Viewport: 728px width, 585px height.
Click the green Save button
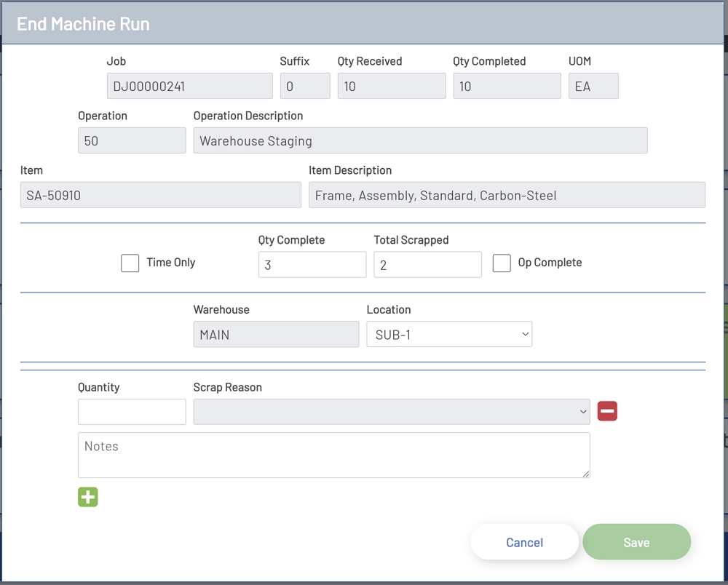click(x=636, y=542)
